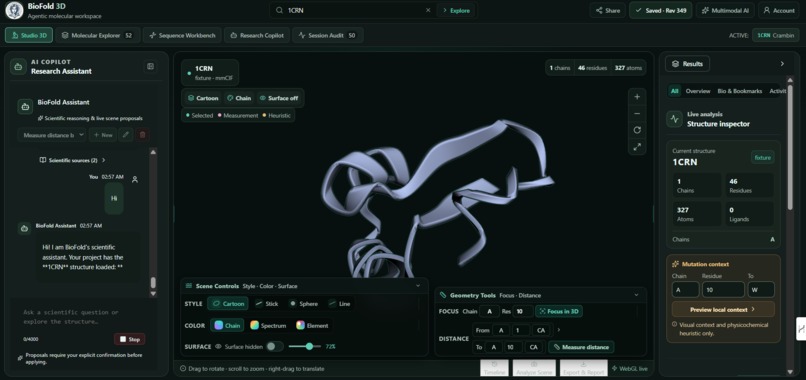Open the Sequence Workbench tab
806x380 pixels.
click(182, 35)
